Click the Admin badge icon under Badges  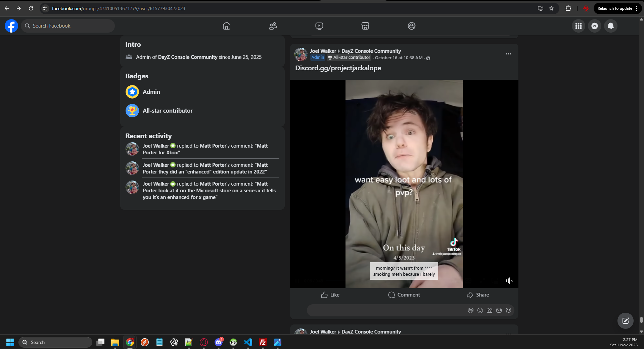point(132,92)
